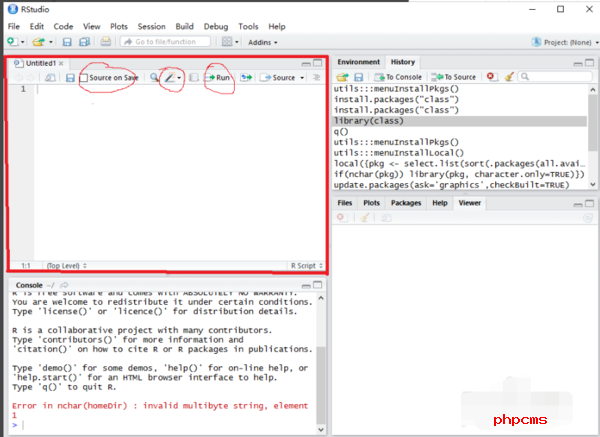Switch to the Files tab
This screenshot has width=600, height=437.
(344, 203)
